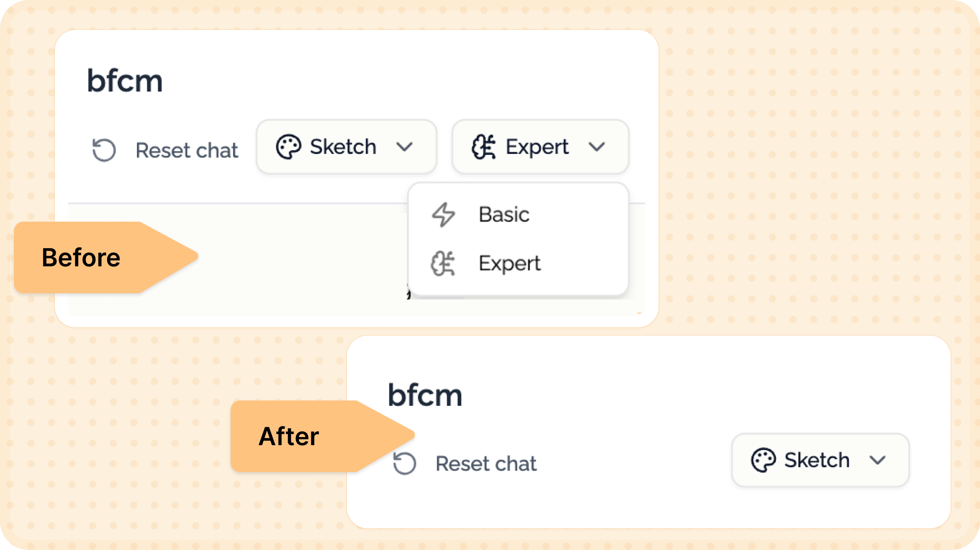The height and width of the screenshot is (550, 980).
Task: Click the Sketch label in the Before panel
Action: pyautogui.click(x=343, y=147)
